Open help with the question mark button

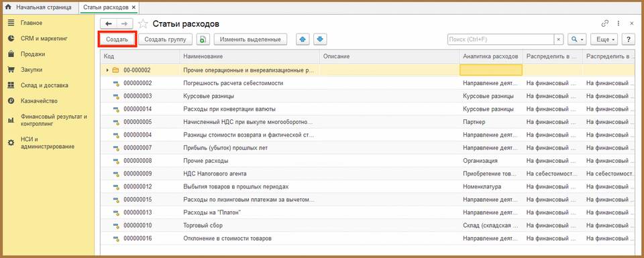pyautogui.click(x=628, y=40)
